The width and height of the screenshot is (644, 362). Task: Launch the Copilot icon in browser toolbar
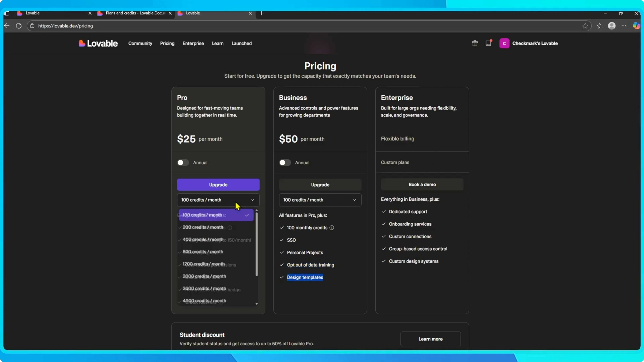pyautogui.click(x=636, y=26)
